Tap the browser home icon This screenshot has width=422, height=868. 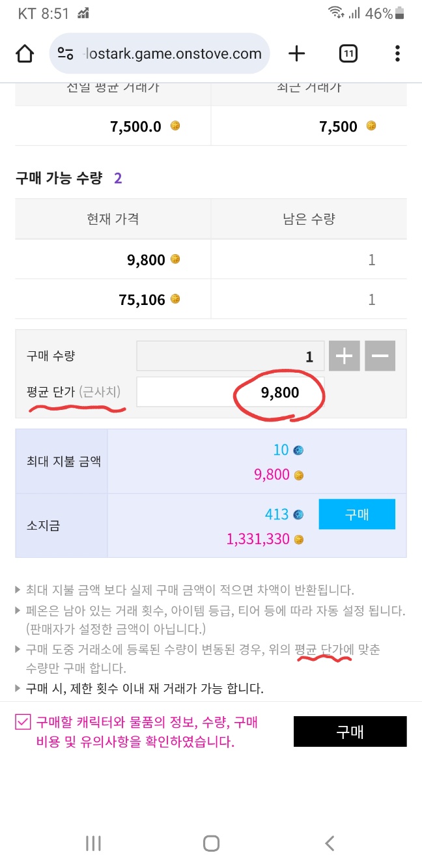point(25,53)
